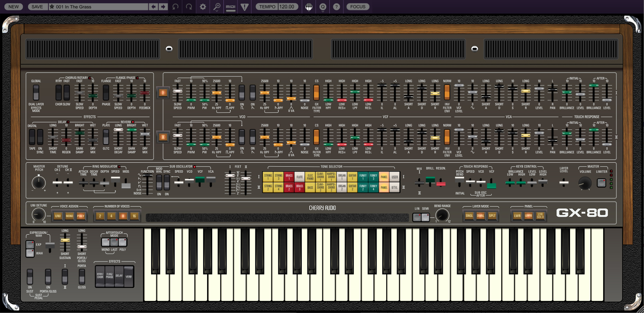Enable LYR SOLO panel button
This screenshot has height=313, width=644.
pos(540,216)
